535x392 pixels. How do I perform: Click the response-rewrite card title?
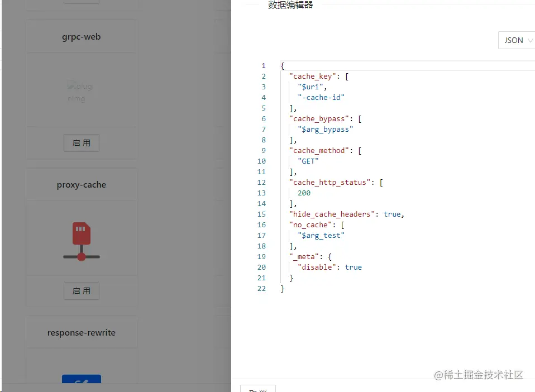pos(82,332)
